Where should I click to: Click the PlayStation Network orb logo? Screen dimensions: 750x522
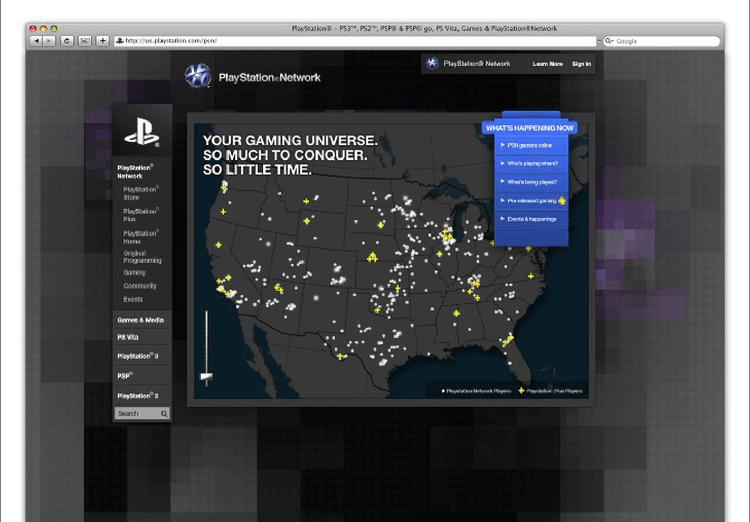(198, 76)
